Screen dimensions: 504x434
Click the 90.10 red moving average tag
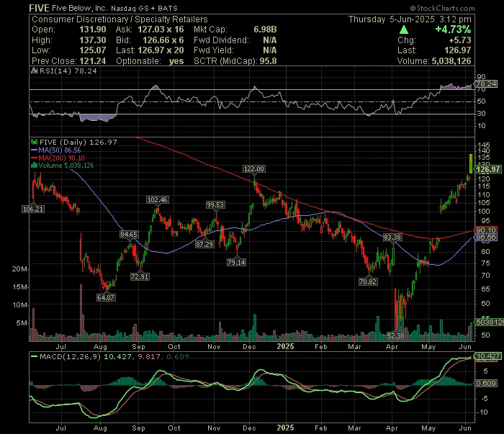[486, 230]
